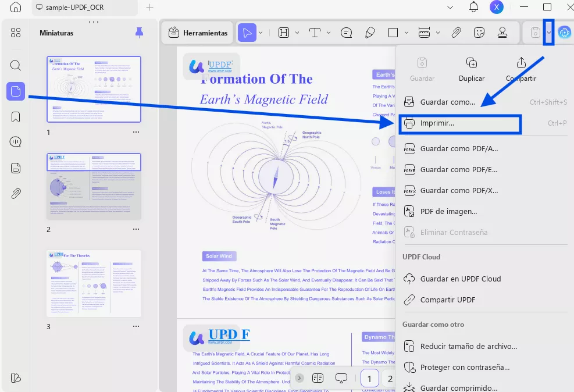The image size is (574, 392).
Task: Expand the cursor tool dropdown arrow
Action: point(261,33)
